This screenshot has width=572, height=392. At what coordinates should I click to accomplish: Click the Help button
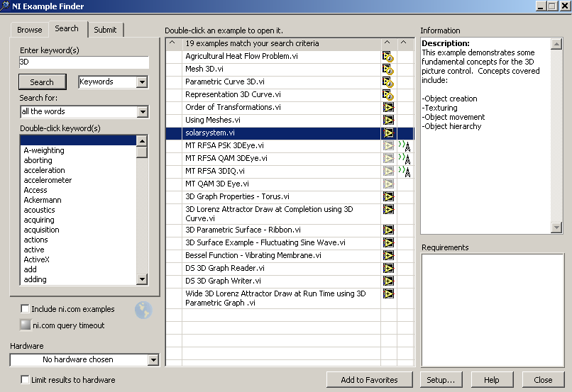click(x=492, y=380)
